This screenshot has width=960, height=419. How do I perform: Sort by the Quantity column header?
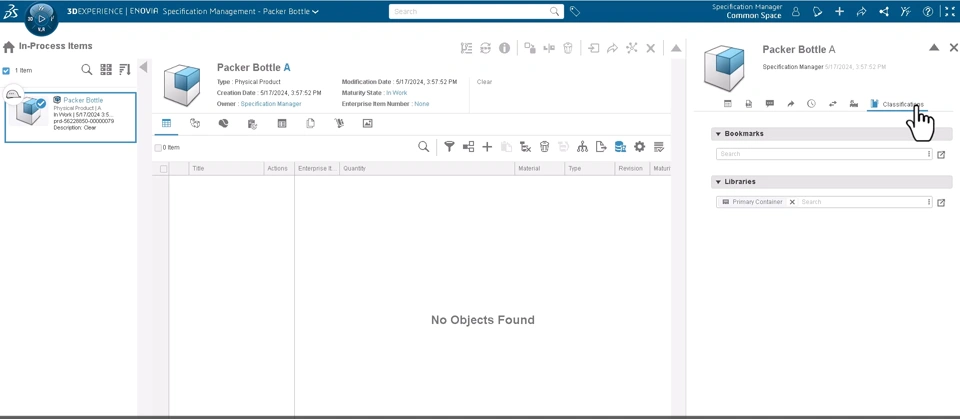427,168
